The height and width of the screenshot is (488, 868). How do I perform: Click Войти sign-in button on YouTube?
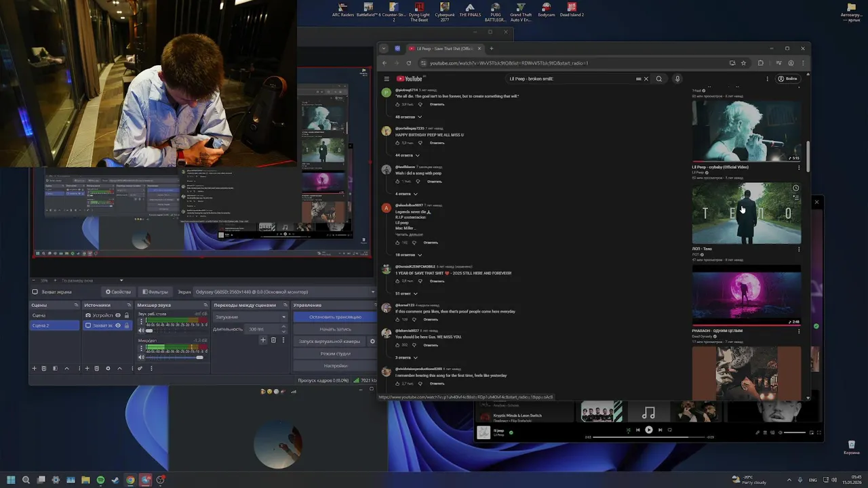coord(788,79)
